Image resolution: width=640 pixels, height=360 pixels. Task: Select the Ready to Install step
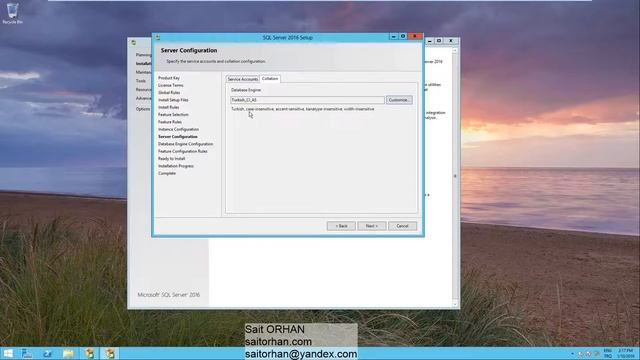click(171, 159)
